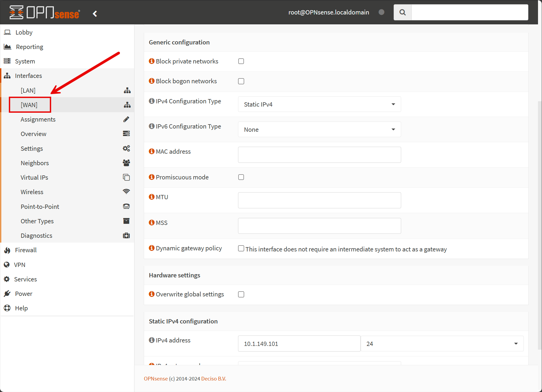Click the info icon beside MTU
542x392 pixels.
[152, 197]
